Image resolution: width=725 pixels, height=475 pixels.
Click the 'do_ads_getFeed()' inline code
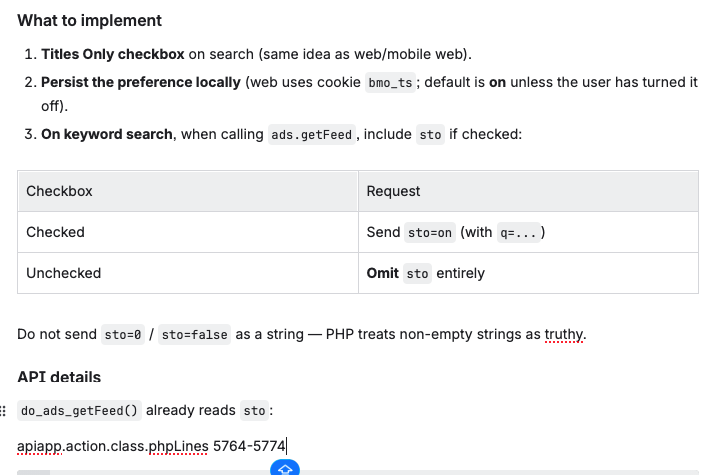[x=79, y=411]
